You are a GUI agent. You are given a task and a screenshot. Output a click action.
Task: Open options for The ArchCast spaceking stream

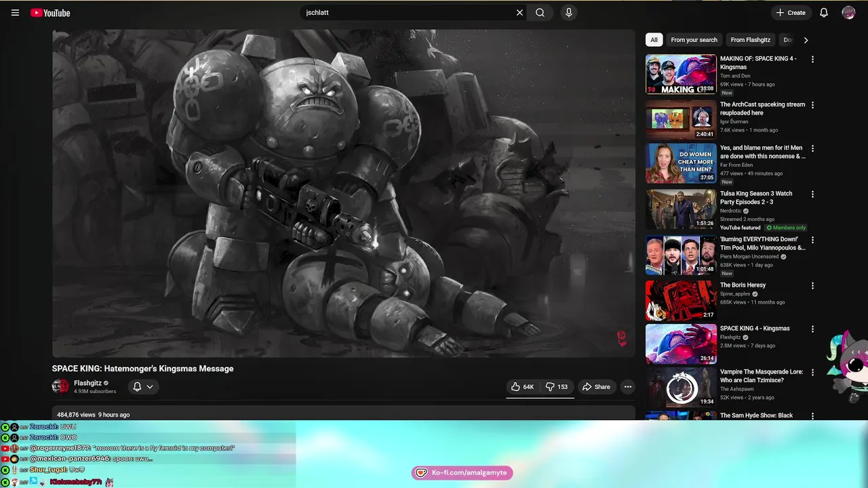pos(812,105)
